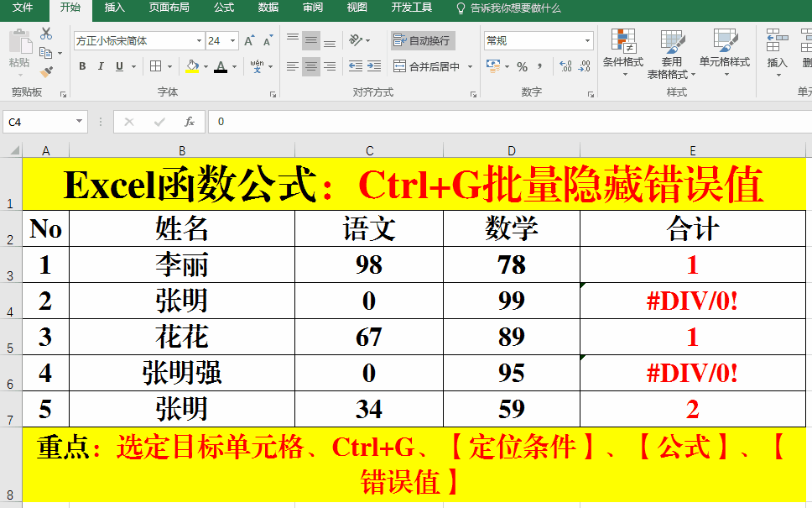
Task: Click the Percent Style icon
Action: pyautogui.click(x=522, y=66)
